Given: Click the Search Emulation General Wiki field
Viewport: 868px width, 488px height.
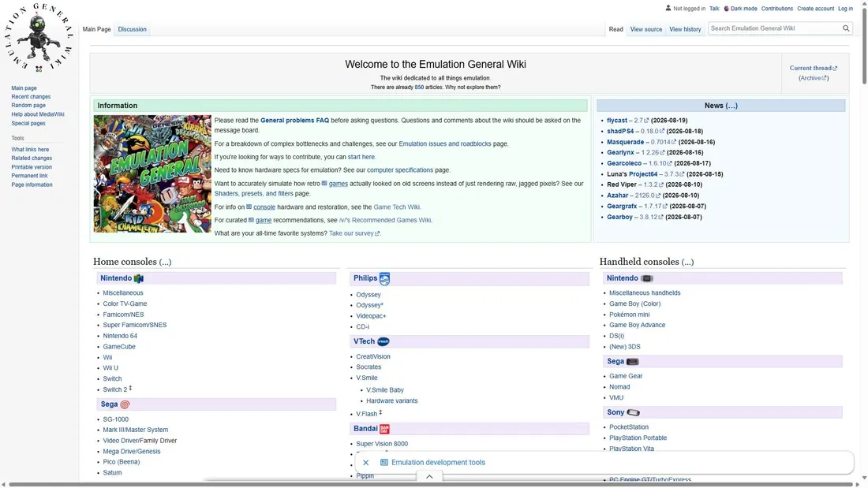Looking at the screenshot, I should [774, 28].
